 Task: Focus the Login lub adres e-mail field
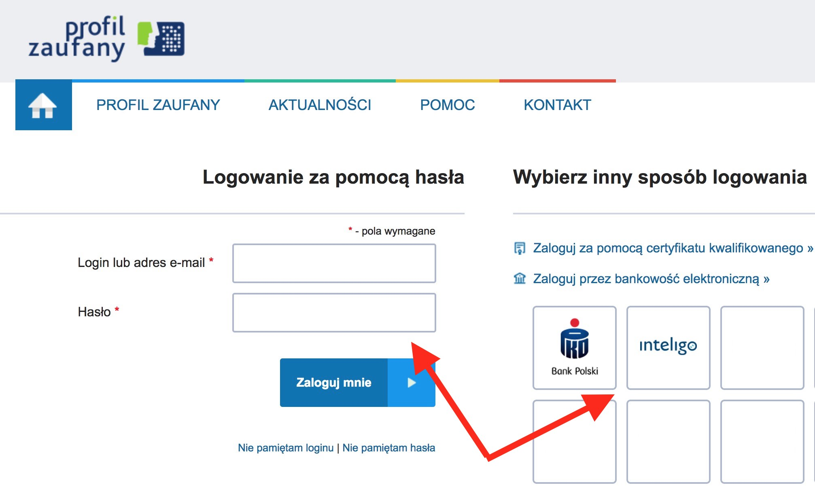coord(334,263)
